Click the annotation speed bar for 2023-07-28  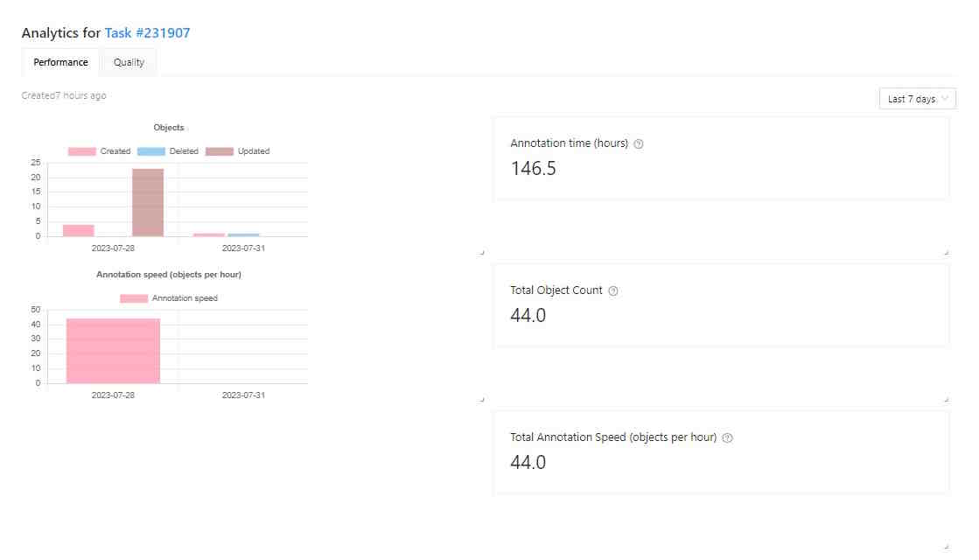113,351
